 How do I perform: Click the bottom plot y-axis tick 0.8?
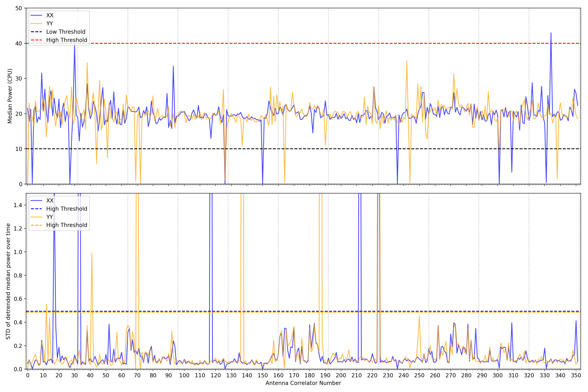tap(18, 276)
